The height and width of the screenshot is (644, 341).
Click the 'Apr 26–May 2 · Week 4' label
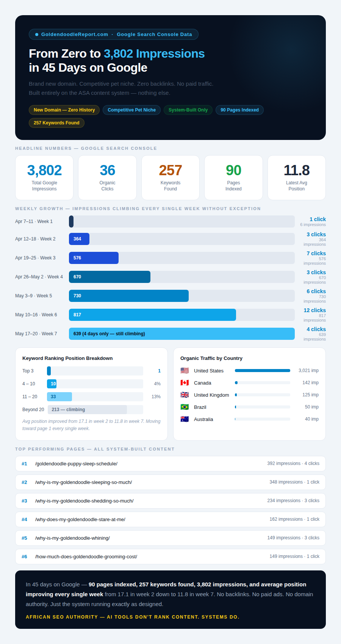39,277
